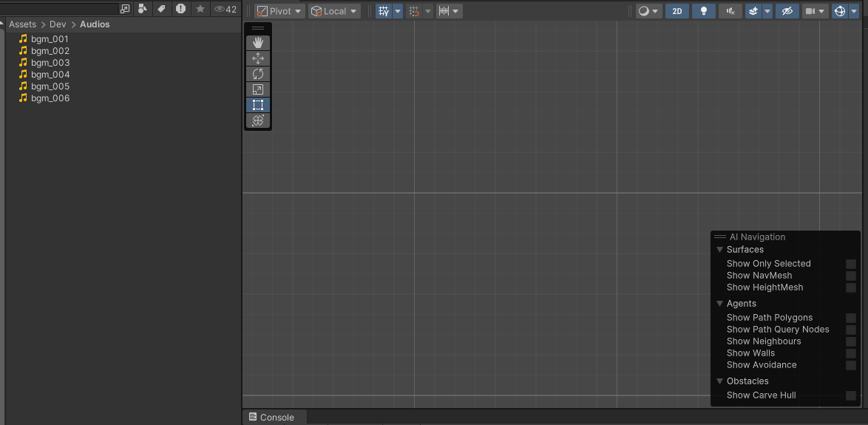
Task: Navigate to Dev folder in breadcrumb
Action: click(58, 24)
